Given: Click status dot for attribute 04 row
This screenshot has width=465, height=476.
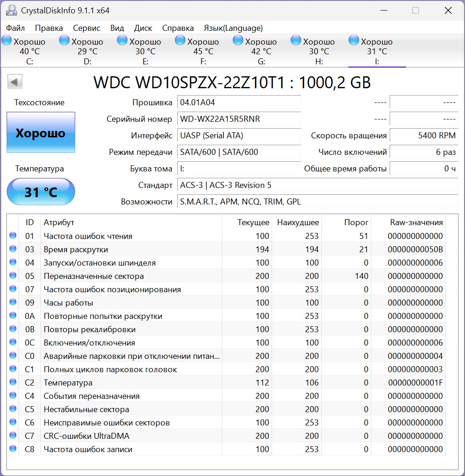Looking at the screenshot, I should click(13, 262).
